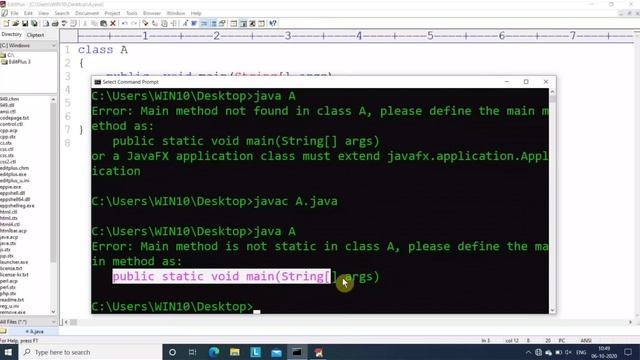Open the Mail app from taskbar

(x=276, y=352)
